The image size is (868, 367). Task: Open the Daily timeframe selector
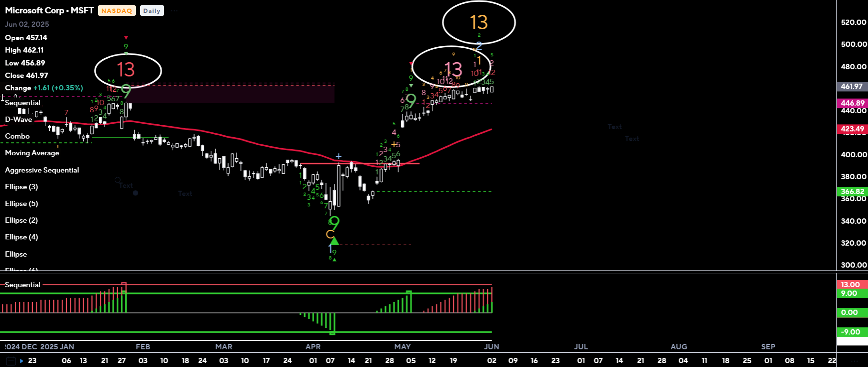[152, 11]
